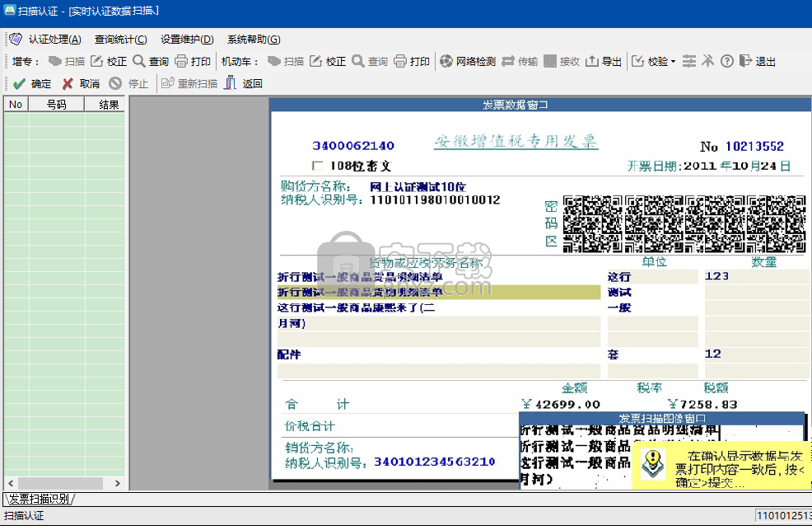Click invoice code 3400062140
The width and height of the screenshot is (812, 530).
click(353, 146)
